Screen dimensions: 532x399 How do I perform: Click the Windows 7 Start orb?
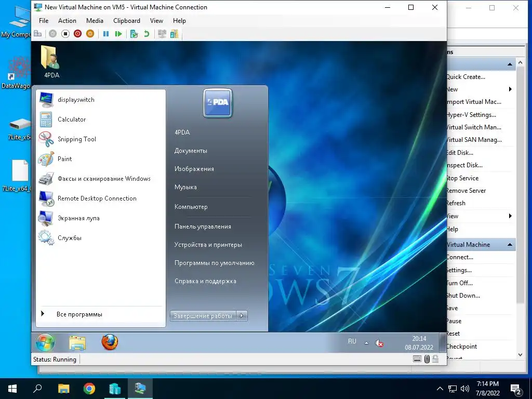45,342
